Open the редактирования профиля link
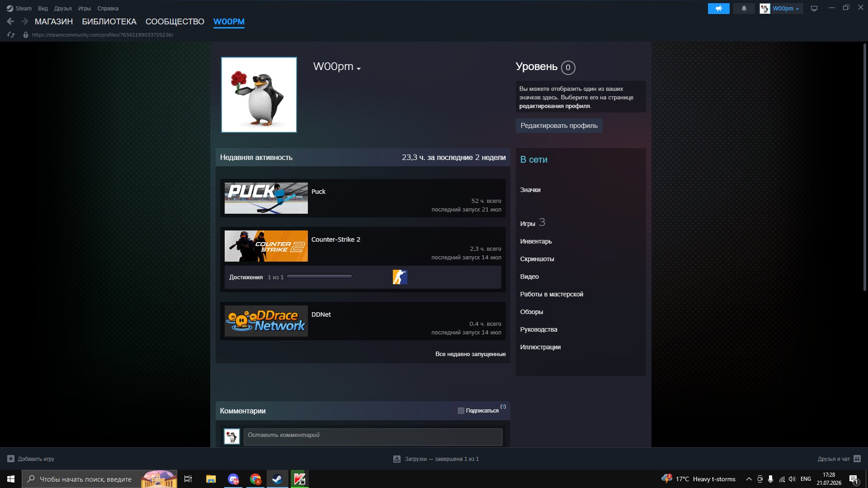The height and width of the screenshot is (488, 868). coord(554,106)
